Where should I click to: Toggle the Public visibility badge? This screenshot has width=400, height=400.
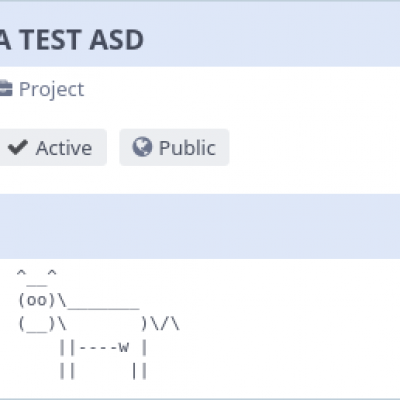tap(174, 147)
